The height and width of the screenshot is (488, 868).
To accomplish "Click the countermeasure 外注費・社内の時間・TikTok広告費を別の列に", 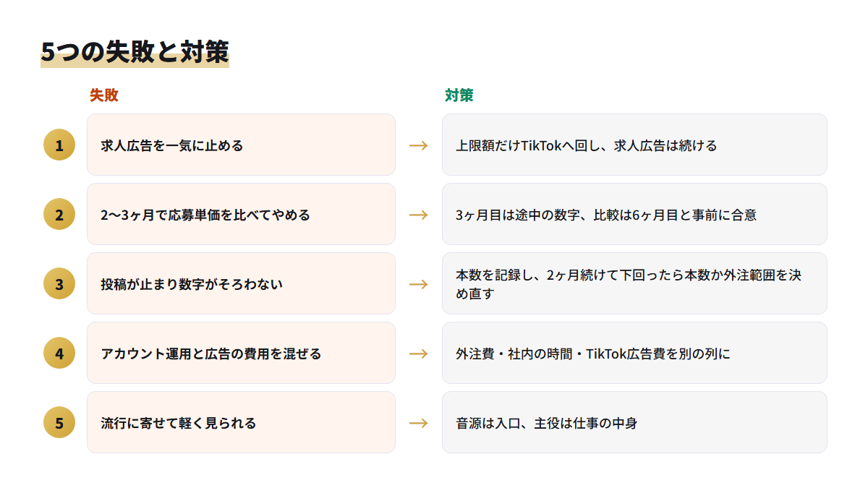I will click(634, 353).
